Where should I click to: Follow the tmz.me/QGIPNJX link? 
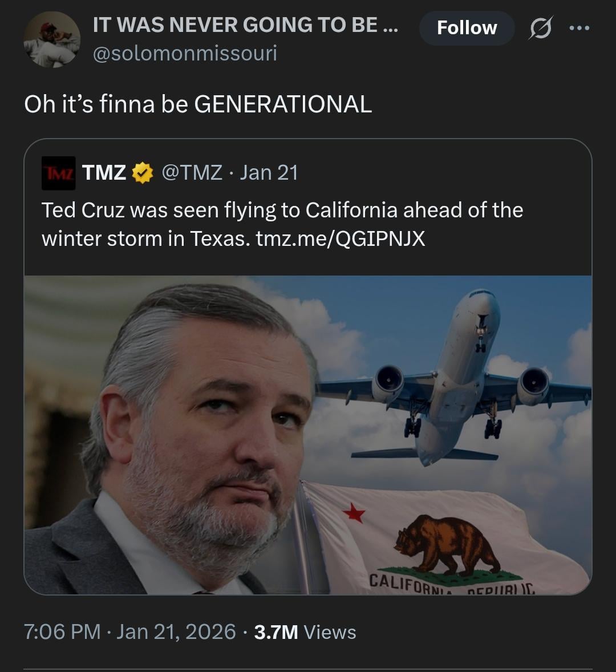[x=341, y=238]
